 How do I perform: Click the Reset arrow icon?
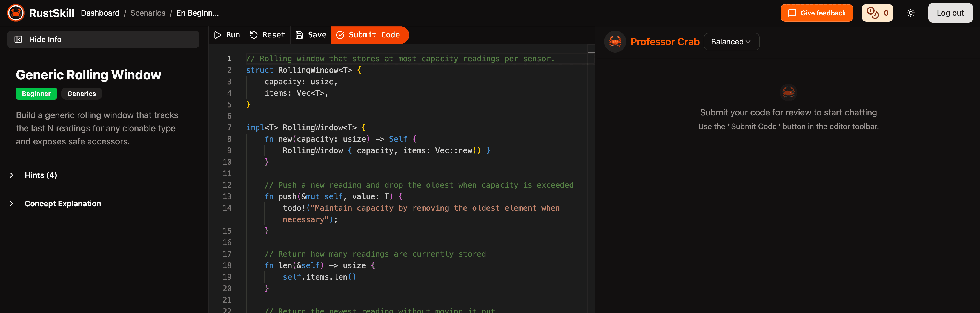254,35
